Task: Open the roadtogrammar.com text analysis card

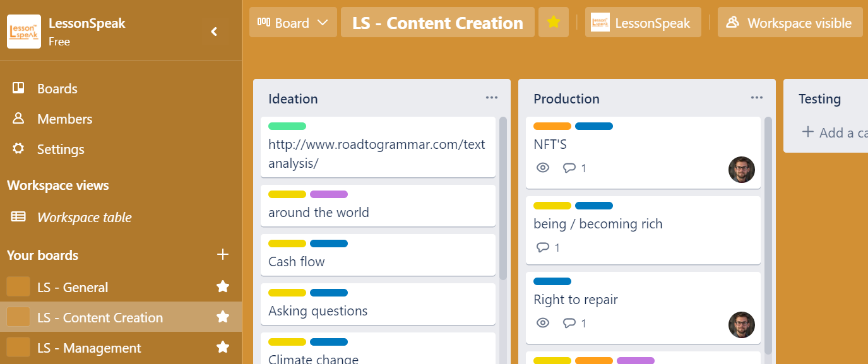Action: coord(377,153)
